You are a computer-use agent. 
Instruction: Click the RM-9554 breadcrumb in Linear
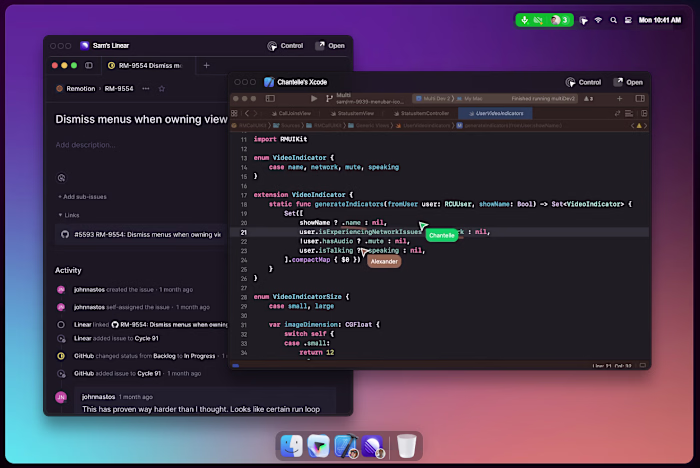click(119, 89)
